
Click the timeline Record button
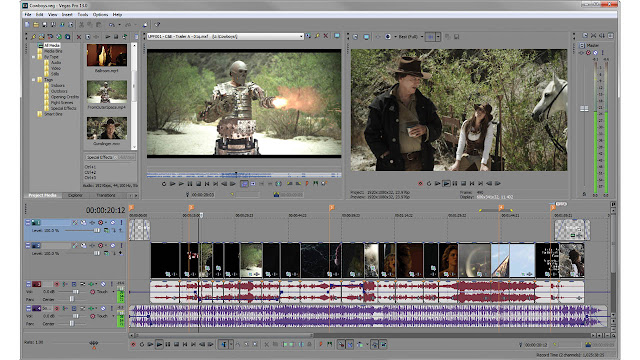[133, 344]
